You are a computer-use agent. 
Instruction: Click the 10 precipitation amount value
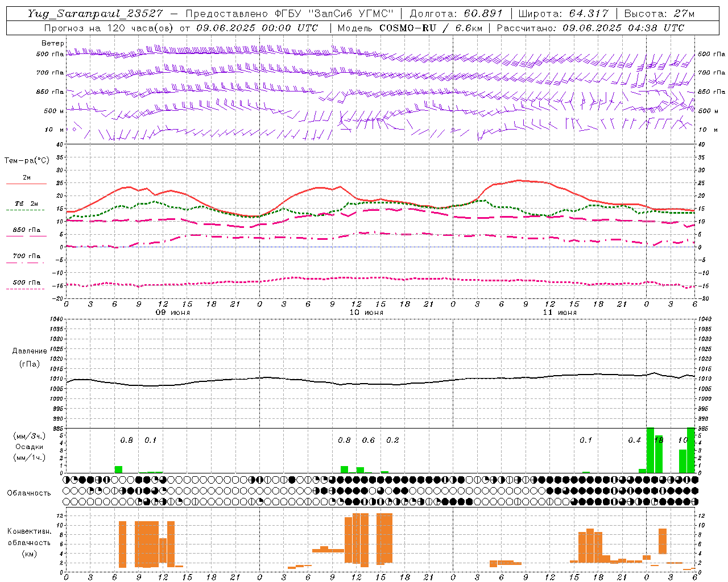click(x=682, y=440)
